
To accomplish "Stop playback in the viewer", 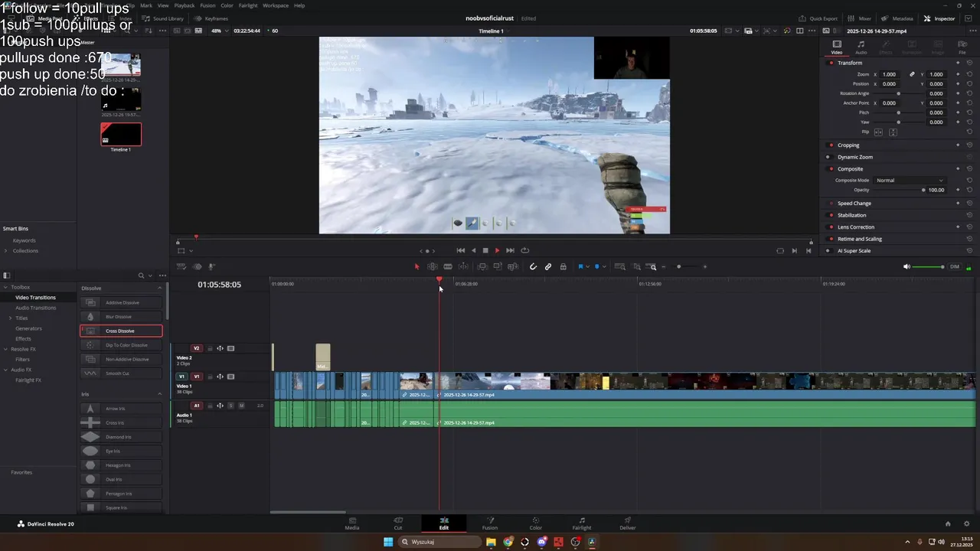I will 485,250.
